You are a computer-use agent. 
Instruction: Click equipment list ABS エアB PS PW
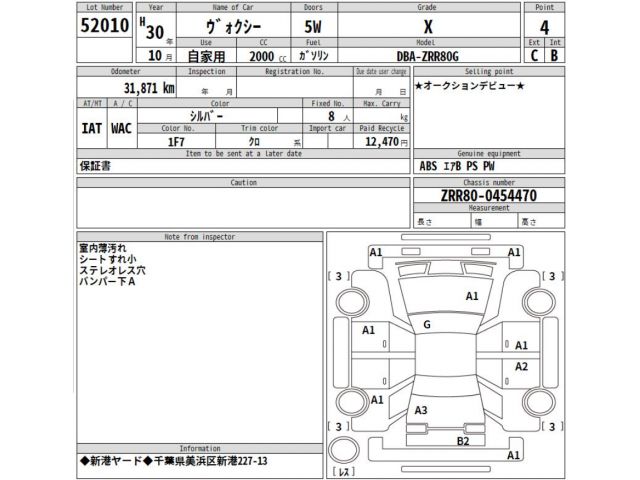coord(457,166)
